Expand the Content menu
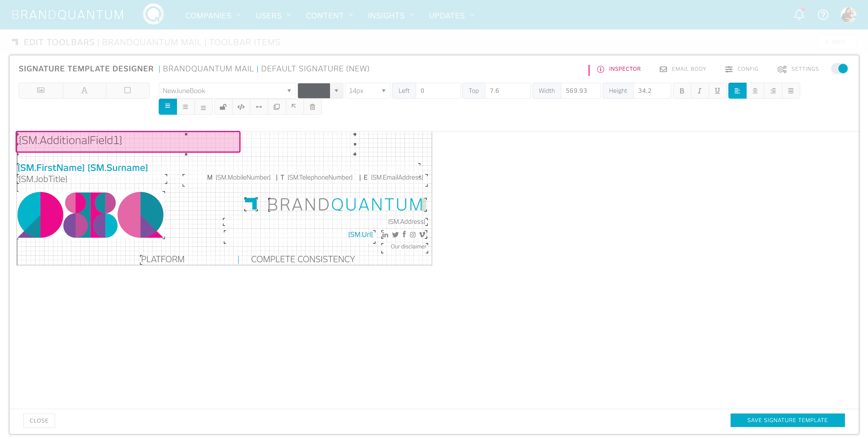868x439 pixels. (330, 16)
